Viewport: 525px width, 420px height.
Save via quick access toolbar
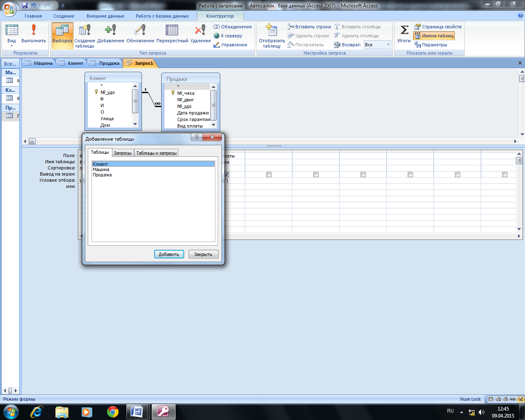[x=25, y=6]
